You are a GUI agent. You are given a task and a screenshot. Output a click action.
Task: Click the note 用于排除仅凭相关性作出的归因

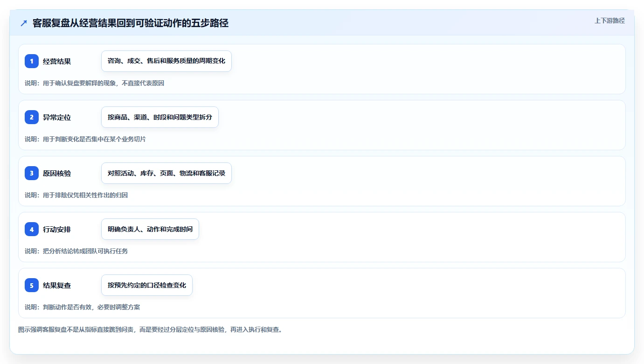pyautogui.click(x=85, y=195)
